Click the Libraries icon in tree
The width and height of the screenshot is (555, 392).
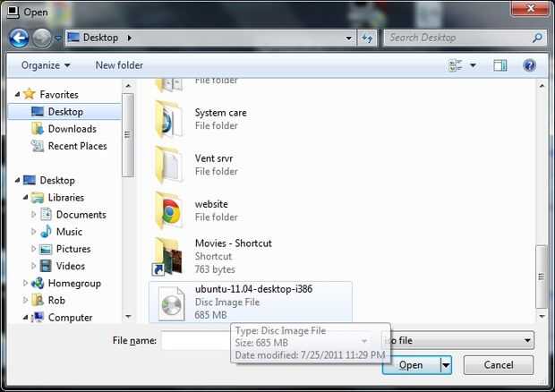[38, 197]
